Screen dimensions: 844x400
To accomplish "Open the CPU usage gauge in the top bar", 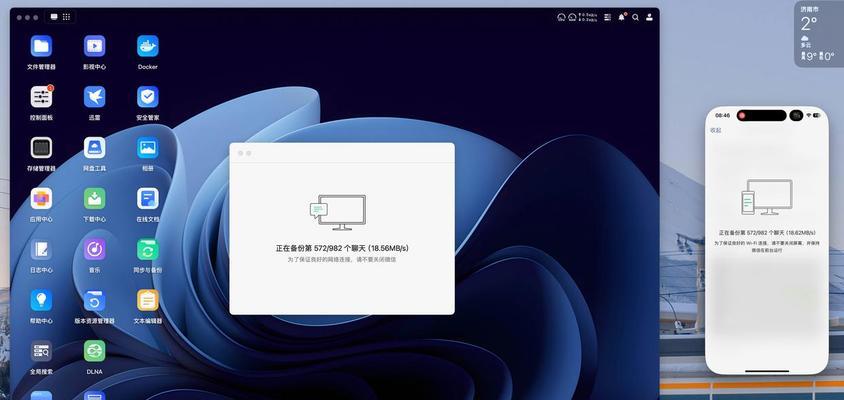I will (x=561, y=17).
